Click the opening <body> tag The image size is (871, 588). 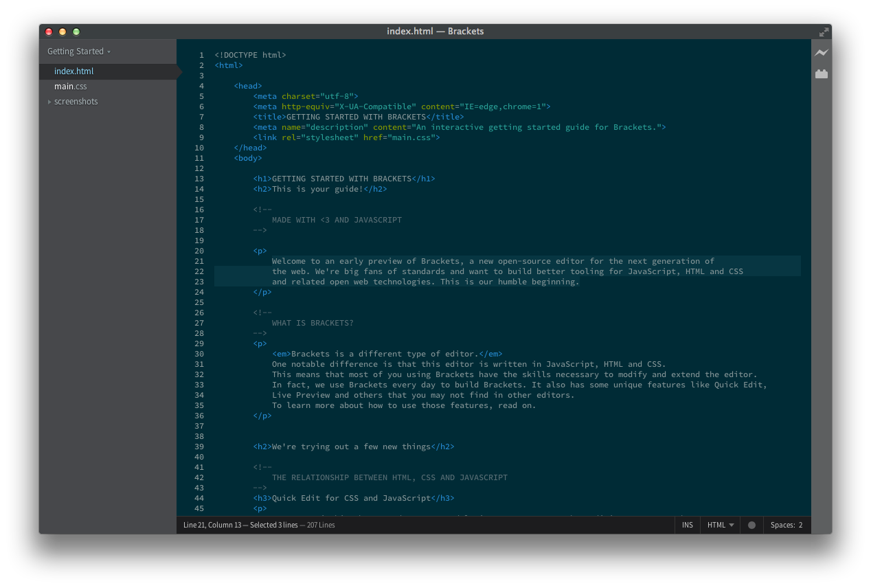248,158
